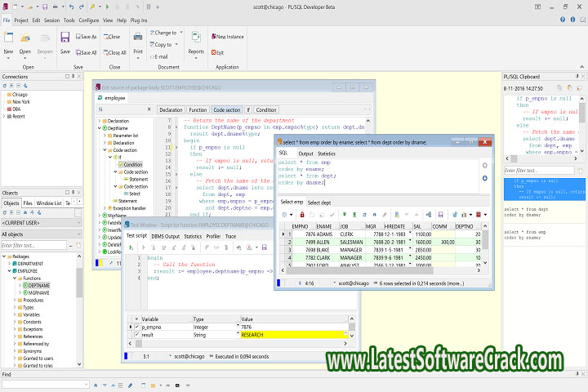This screenshot has width=588, height=392.
Task: Click the Function breadcrumb button
Action: point(198,110)
